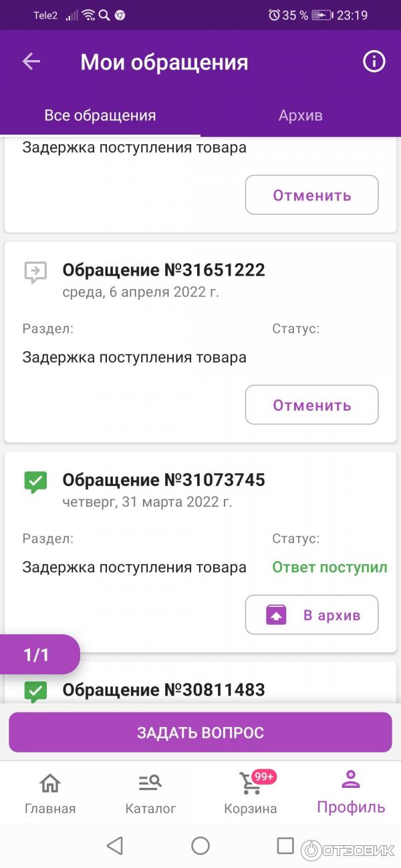Tap green answered checkmark icon of №31073745
The width and height of the screenshot is (401, 868).
[x=35, y=481]
